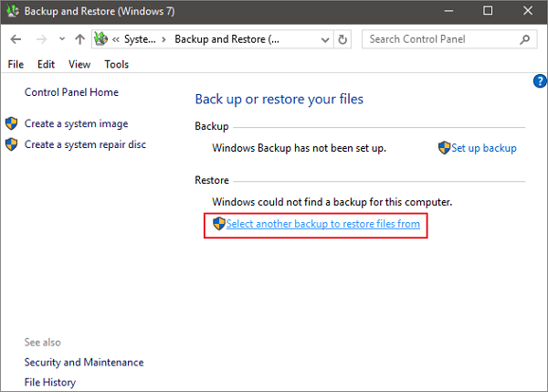Refresh the Control Panel page

[x=342, y=40]
